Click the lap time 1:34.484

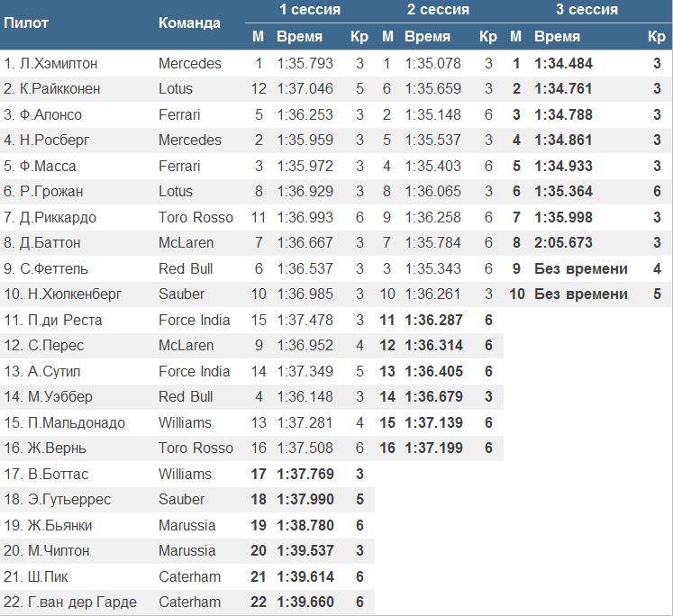563,63
